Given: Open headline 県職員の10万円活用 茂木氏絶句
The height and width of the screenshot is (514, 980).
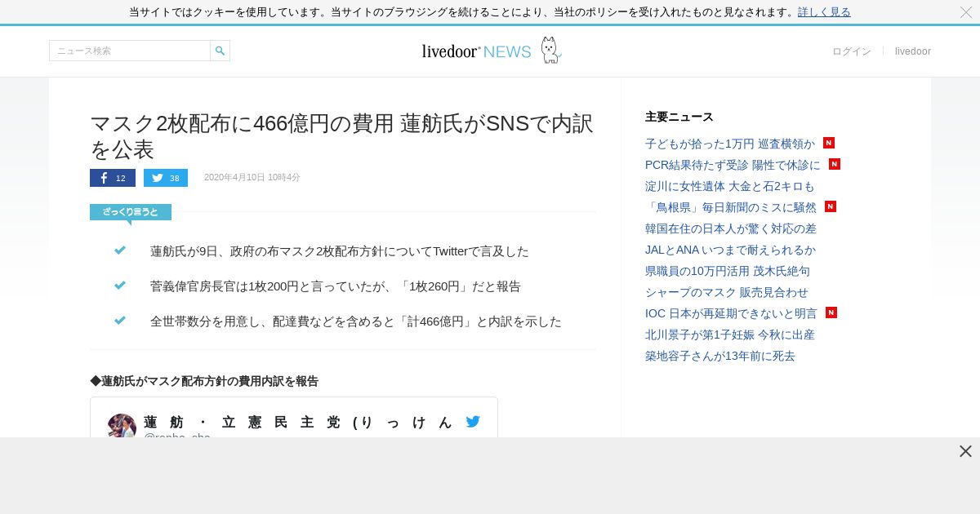Looking at the screenshot, I should [x=728, y=271].
